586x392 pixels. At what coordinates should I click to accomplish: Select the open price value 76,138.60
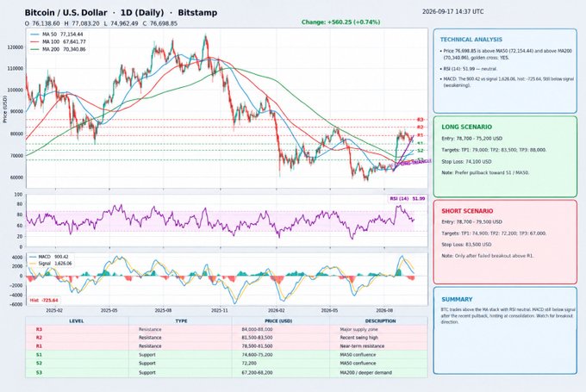45,23
